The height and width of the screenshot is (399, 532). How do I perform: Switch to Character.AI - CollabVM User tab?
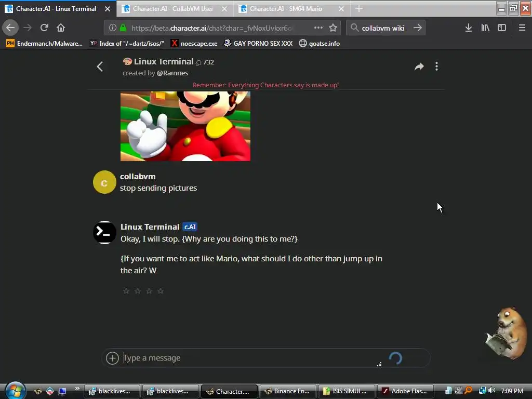(173, 9)
